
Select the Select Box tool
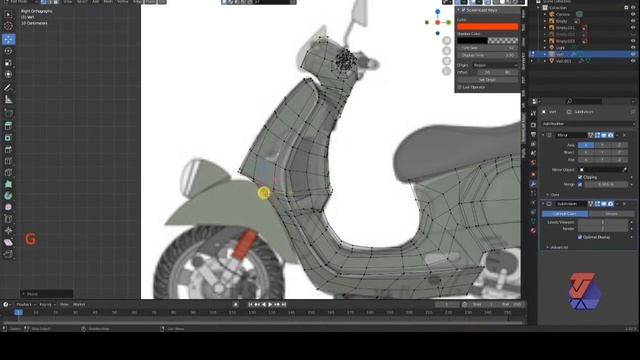(x=8, y=15)
